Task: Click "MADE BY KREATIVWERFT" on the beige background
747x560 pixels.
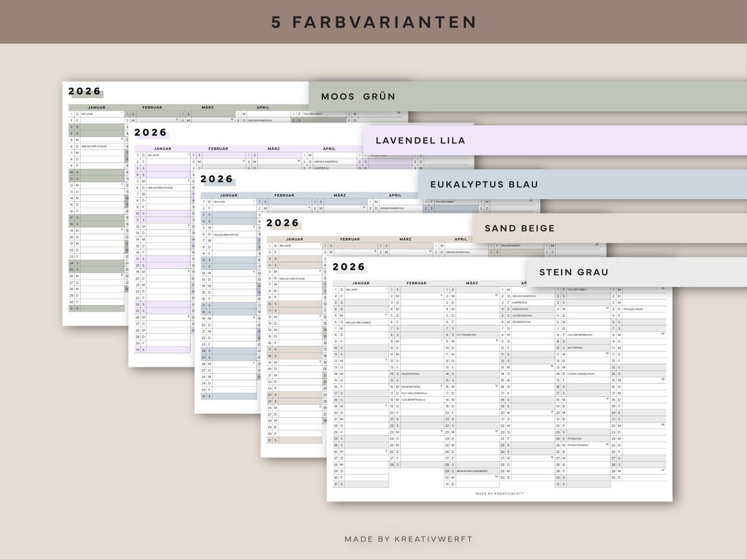Action: click(x=408, y=539)
